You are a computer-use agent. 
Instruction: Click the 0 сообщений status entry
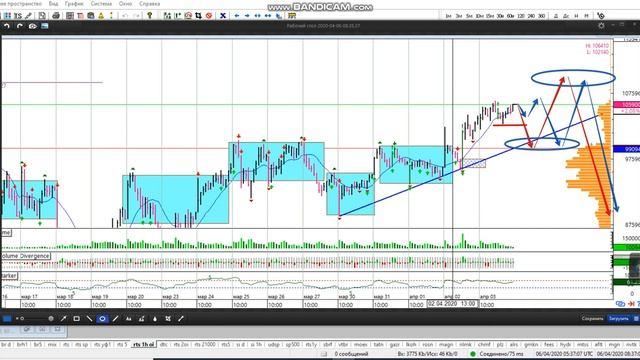pos(351,354)
